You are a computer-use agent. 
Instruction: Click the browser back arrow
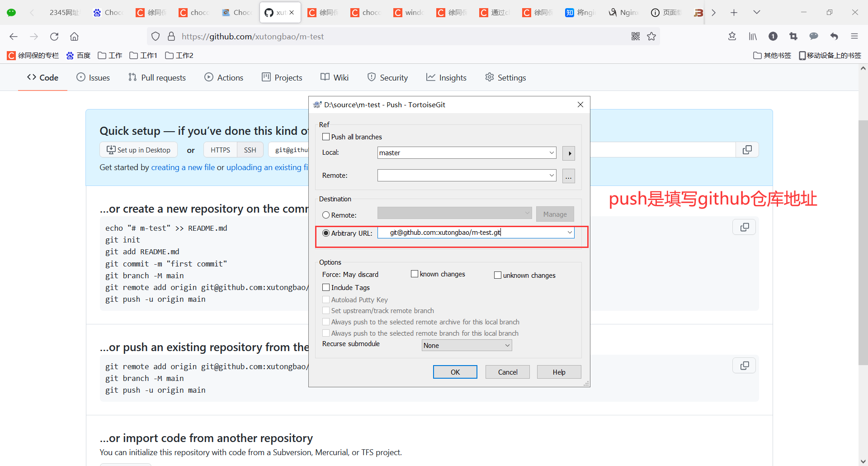(x=14, y=37)
